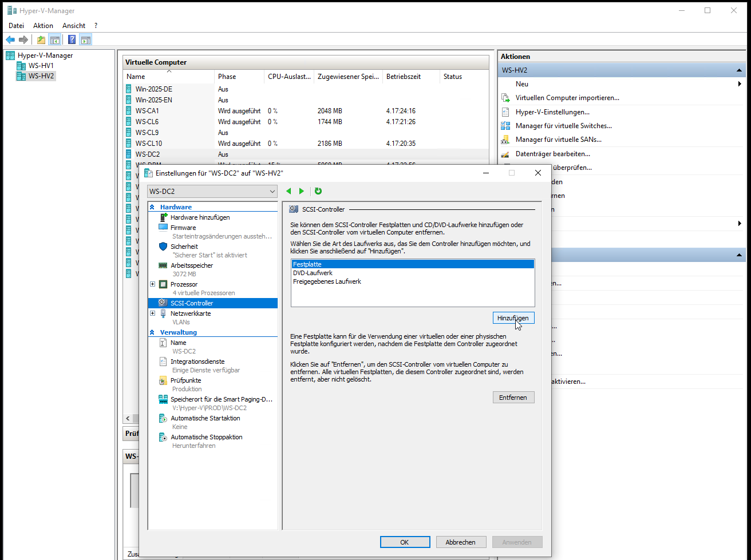This screenshot has height=560, width=751.
Task: Click the forward arrow in main toolbar
Action: pos(23,39)
